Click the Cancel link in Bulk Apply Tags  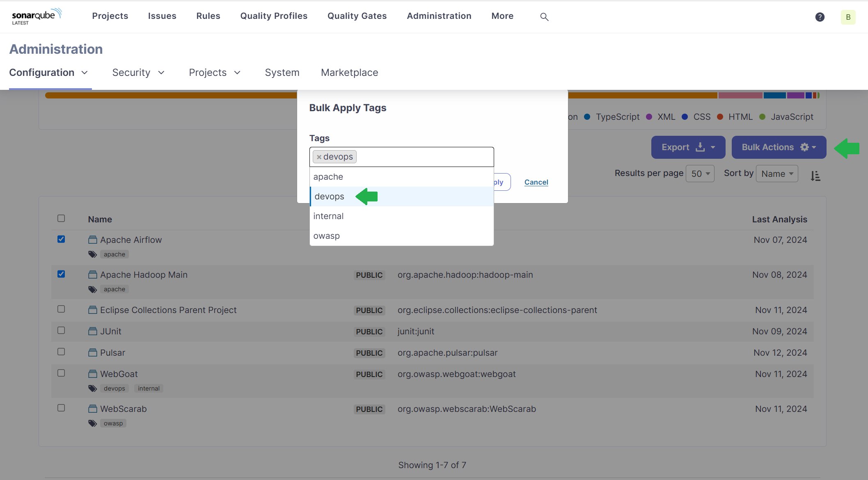click(x=536, y=182)
